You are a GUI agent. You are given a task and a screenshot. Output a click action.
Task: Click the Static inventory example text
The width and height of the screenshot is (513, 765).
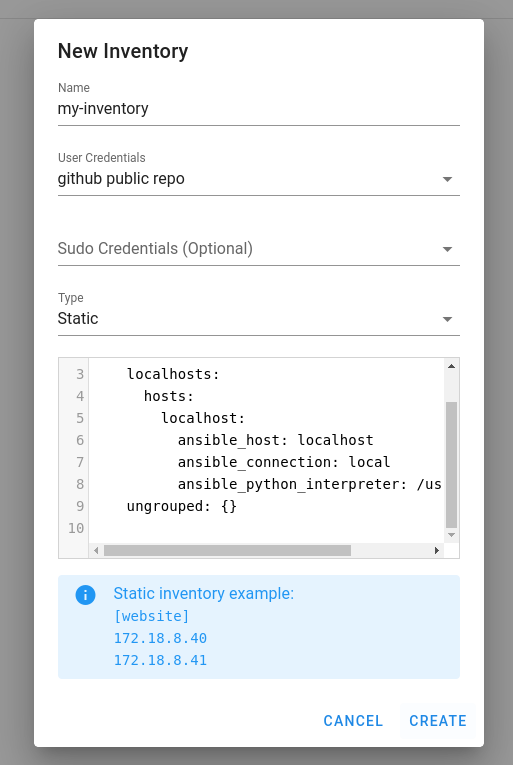click(204, 593)
